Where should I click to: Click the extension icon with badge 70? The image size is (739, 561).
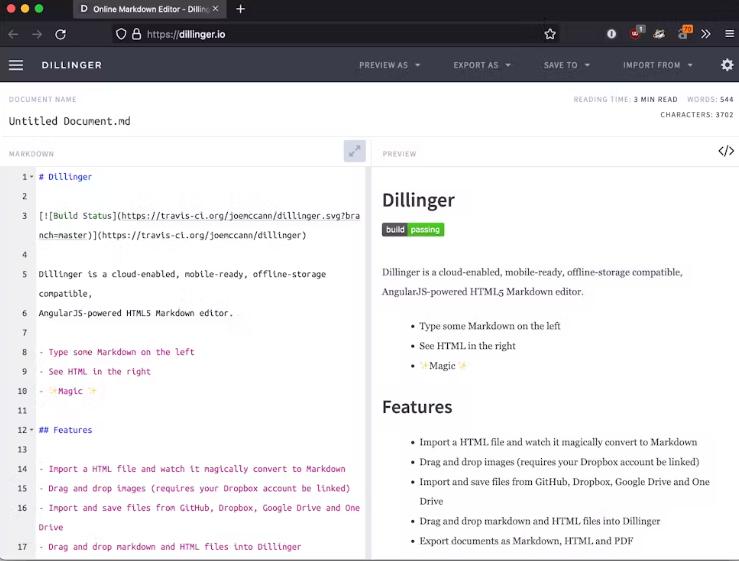(x=684, y=33)
